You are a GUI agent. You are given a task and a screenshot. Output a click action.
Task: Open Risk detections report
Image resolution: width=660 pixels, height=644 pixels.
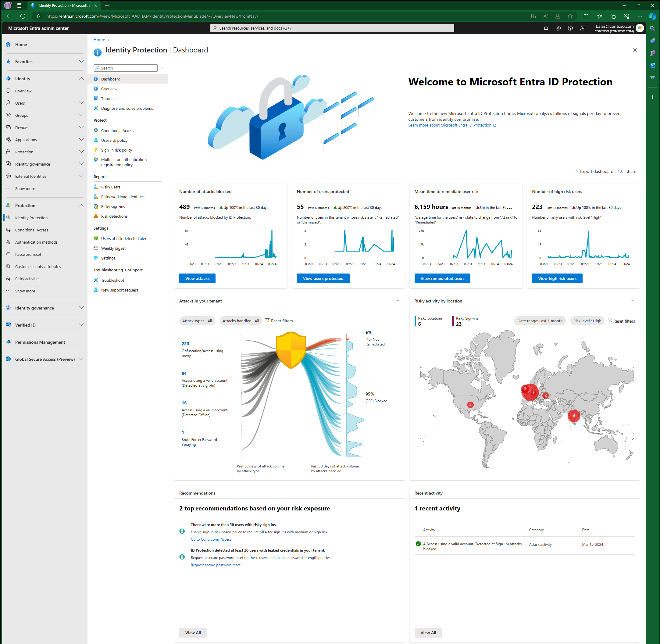click(114, 216)
